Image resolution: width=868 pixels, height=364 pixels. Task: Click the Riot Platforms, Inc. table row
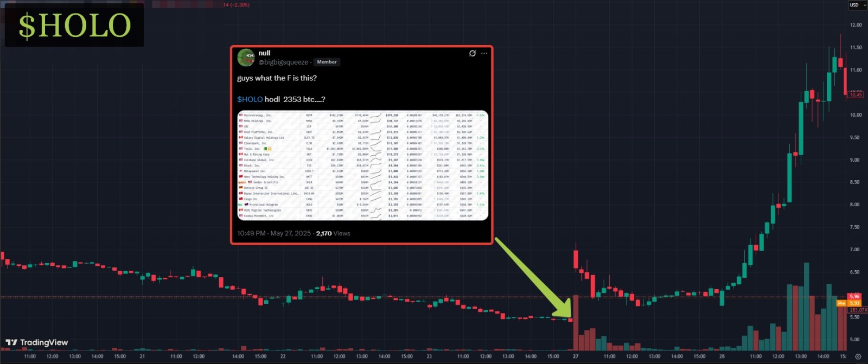362,132
